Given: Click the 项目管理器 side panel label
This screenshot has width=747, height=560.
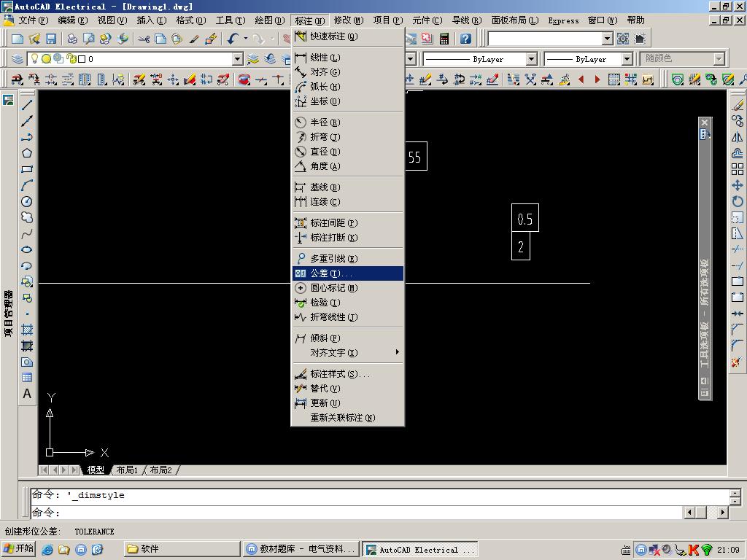Looking at the screenshot, I should pos(8,314).
